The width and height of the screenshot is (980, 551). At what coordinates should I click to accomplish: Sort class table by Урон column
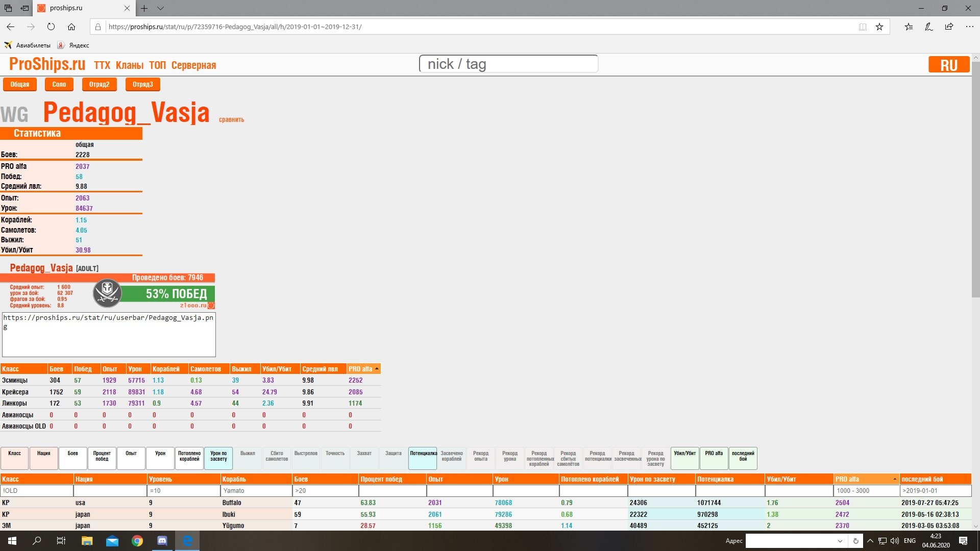[x=138, y=369]
